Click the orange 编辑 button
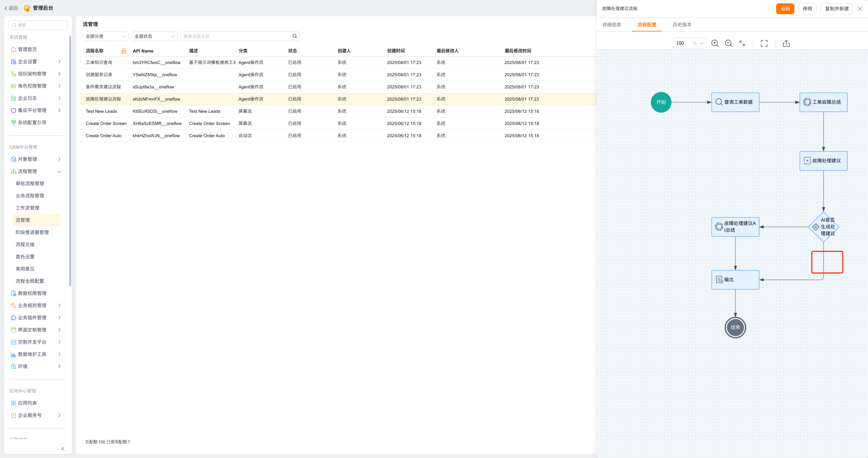Screen dimensions: 868x458 (x=785, y=9)
